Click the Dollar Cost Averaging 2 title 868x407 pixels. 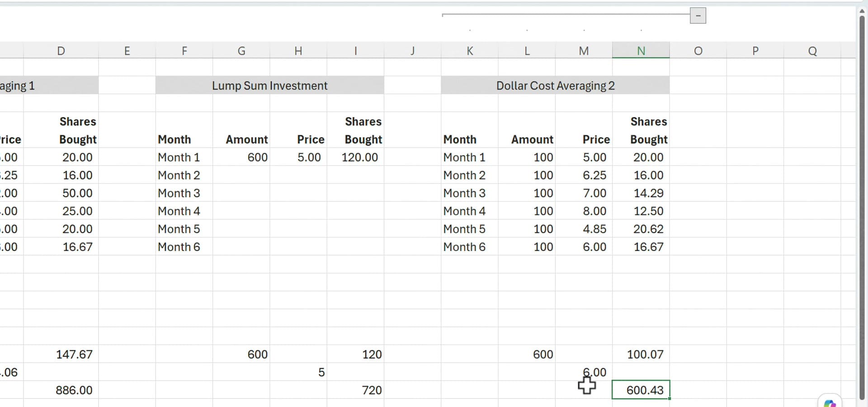click(555, 85)
